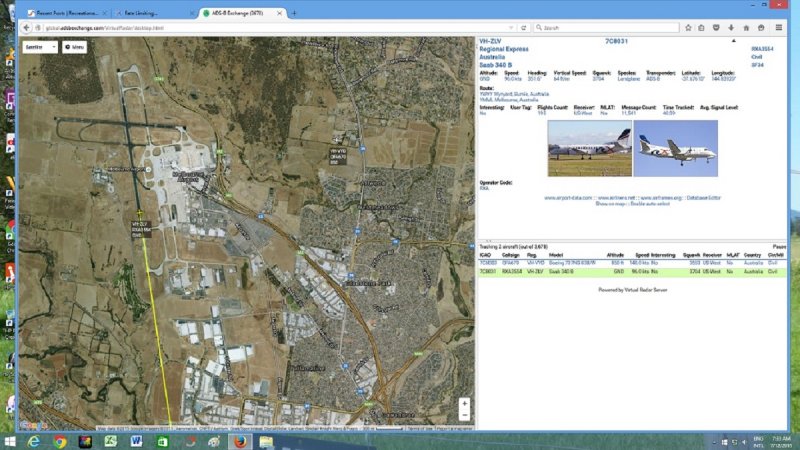Collapse the aircraft detail panel arrow
The width and height of the screenshot is (800, 450).
pos(734,41)
